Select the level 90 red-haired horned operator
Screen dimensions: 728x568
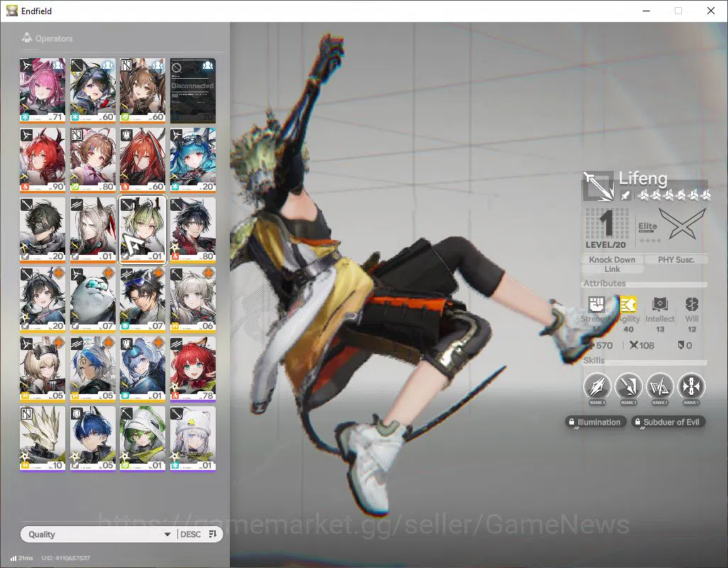43,160
